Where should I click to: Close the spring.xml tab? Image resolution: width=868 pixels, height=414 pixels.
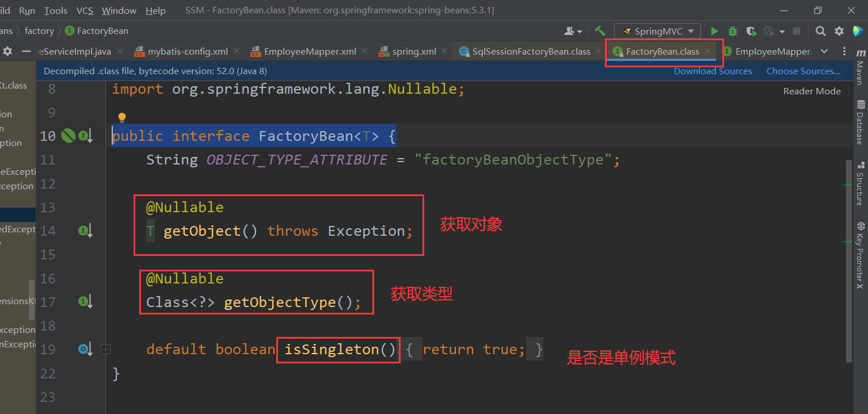pos(444,51)
